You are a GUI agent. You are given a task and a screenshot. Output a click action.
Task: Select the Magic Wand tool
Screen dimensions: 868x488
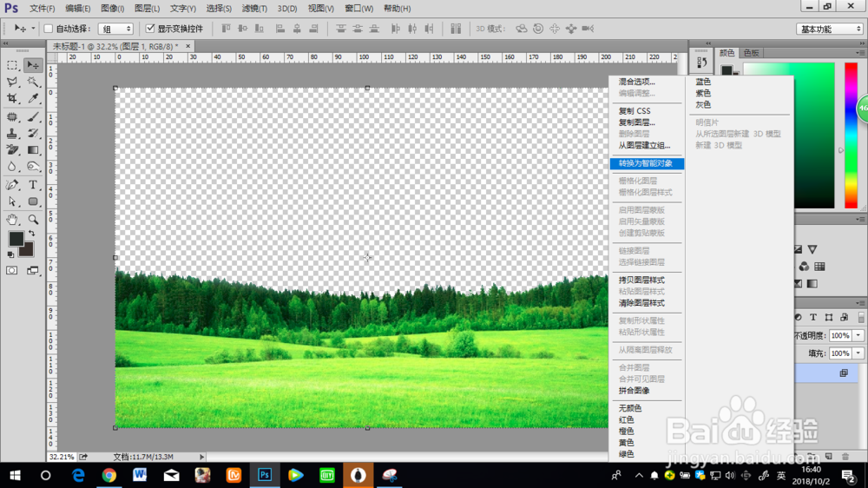(x=33, y=82)
